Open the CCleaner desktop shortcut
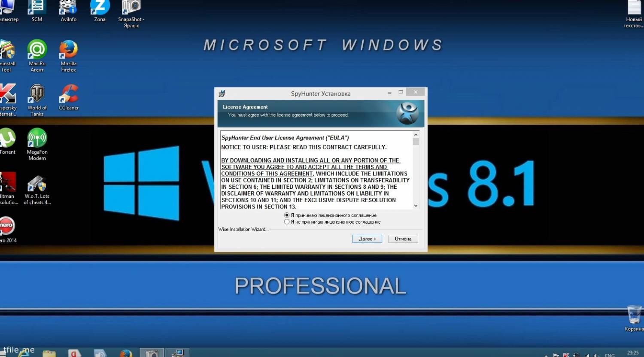 click(x=69, y=97)
